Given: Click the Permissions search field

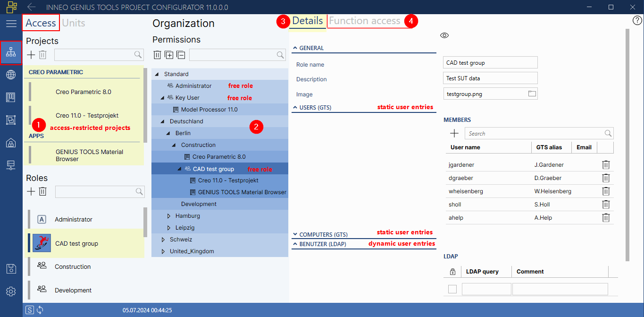Looking at the screenshot, I should click(237, 55).
